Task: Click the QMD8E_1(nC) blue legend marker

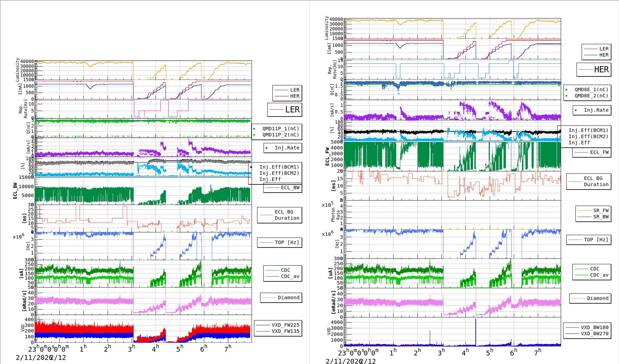Action: [x=567, y=90]
